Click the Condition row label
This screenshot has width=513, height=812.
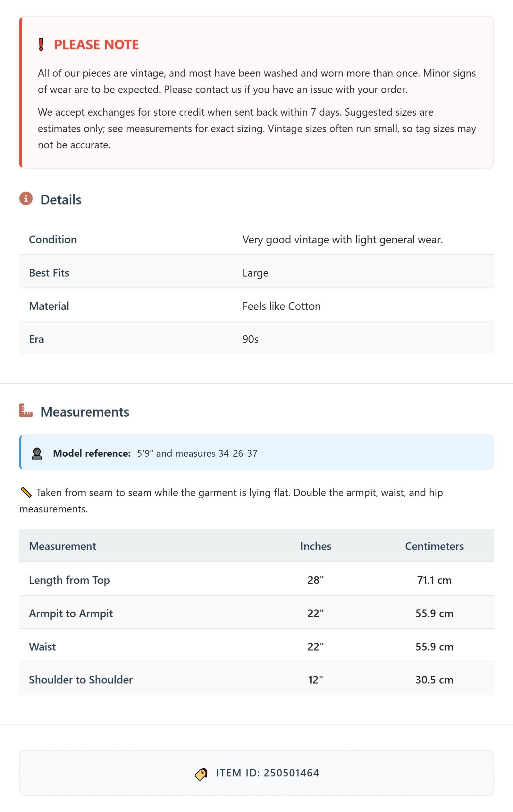coord(53,239)
